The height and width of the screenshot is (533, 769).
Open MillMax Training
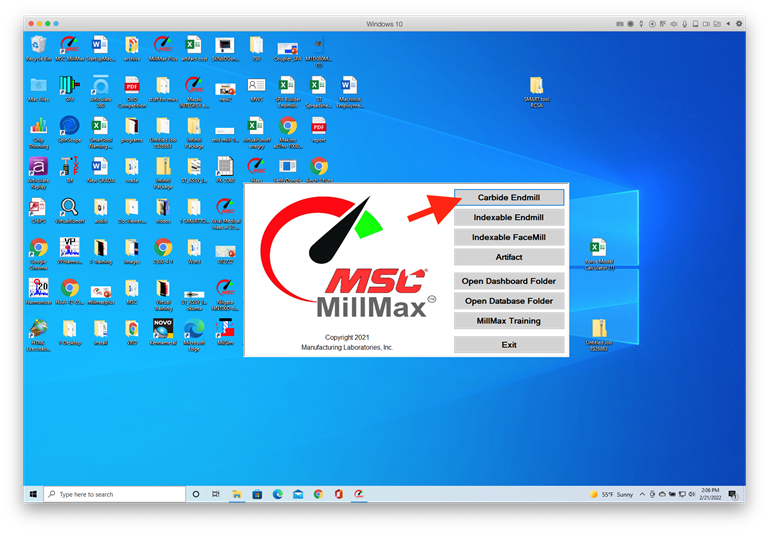point(509,321)
